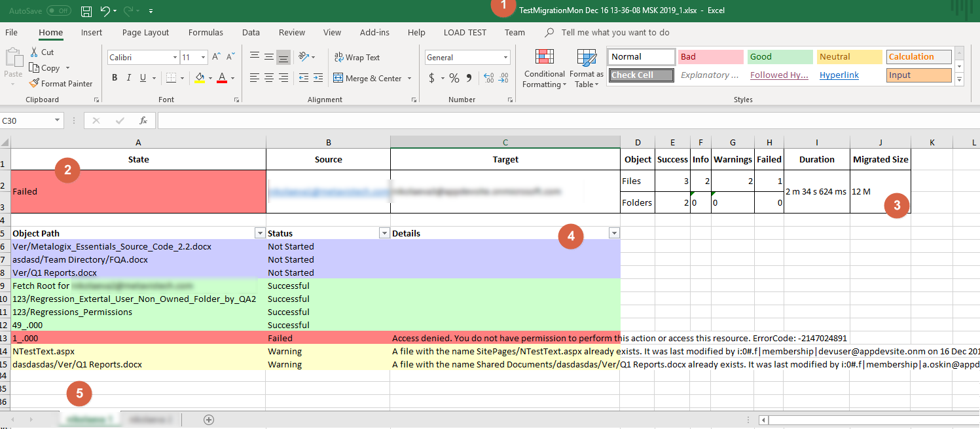The width and height of the screenshot is (980, 429).
Task: Click the Percent Style button
Action: (454, 78)
